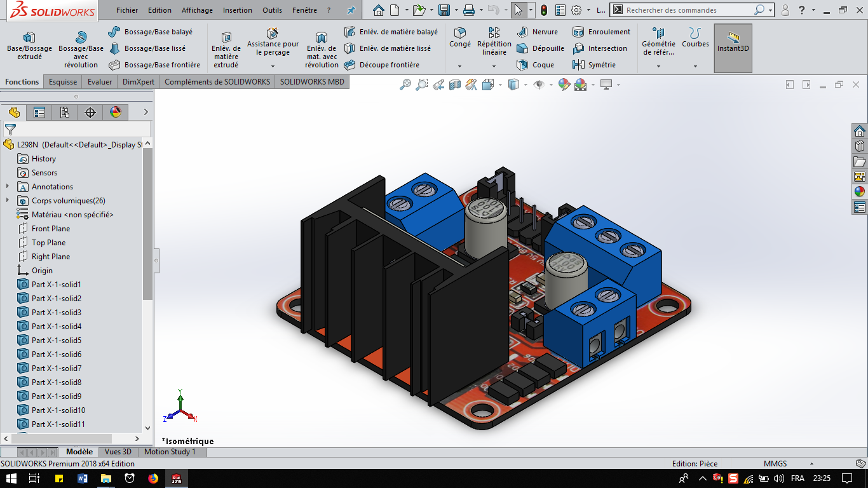Open Affichage menu

(197, 10)
